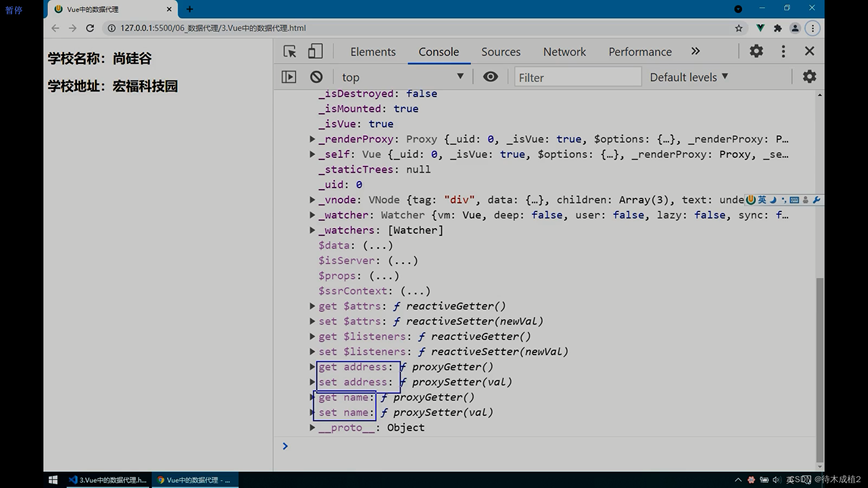Image resolution: width=868 pixels, height=488 pixels.
Task: Go back in browser history
Action: 55,28
